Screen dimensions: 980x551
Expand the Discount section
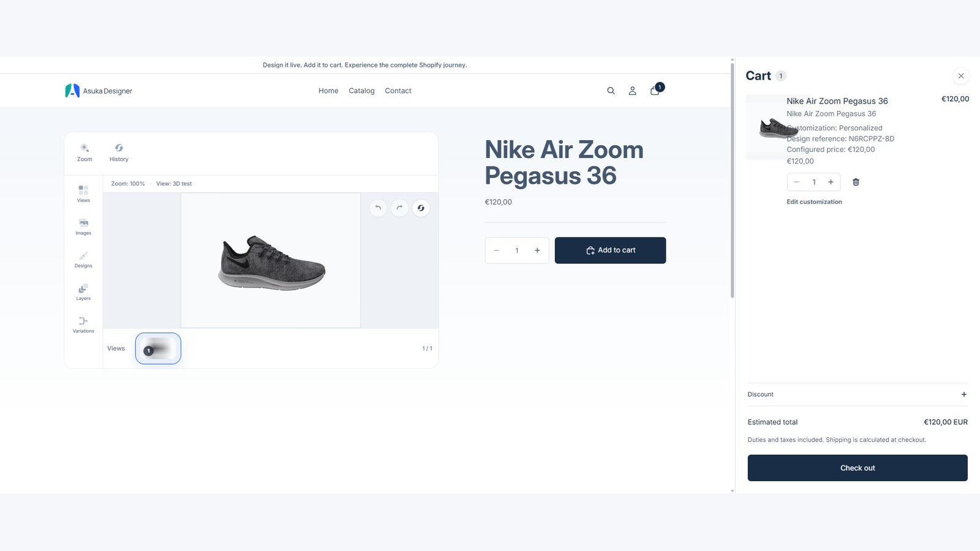[x=858, y=394]
